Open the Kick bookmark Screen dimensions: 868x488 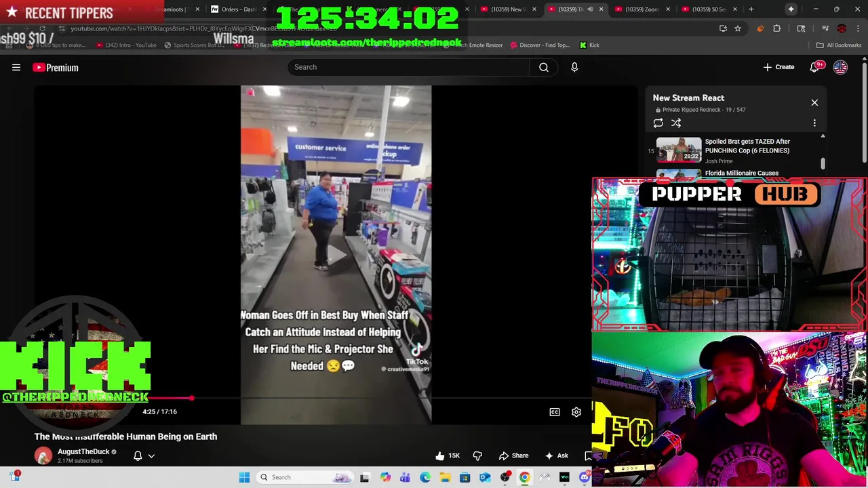[x=589, y=45]
